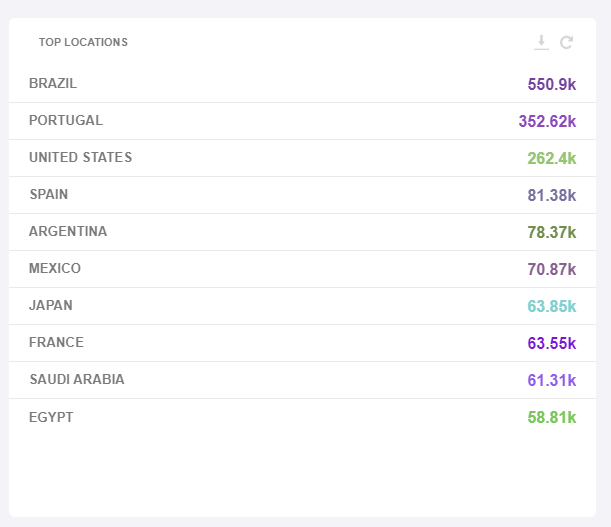Screen dimensions: 611x527
Task: Click the download icon in Top Locations
Action: pyautogui.click(x=541, y=42)
